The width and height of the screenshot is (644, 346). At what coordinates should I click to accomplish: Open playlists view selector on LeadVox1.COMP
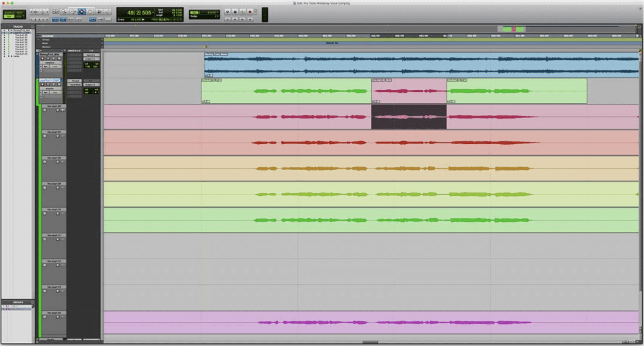[x=50, y=89]
